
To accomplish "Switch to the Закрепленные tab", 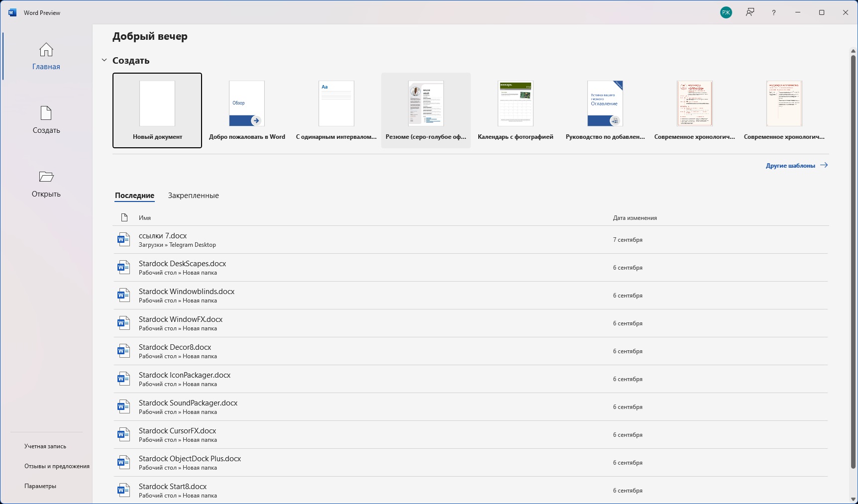I will [x=194, y=196].
